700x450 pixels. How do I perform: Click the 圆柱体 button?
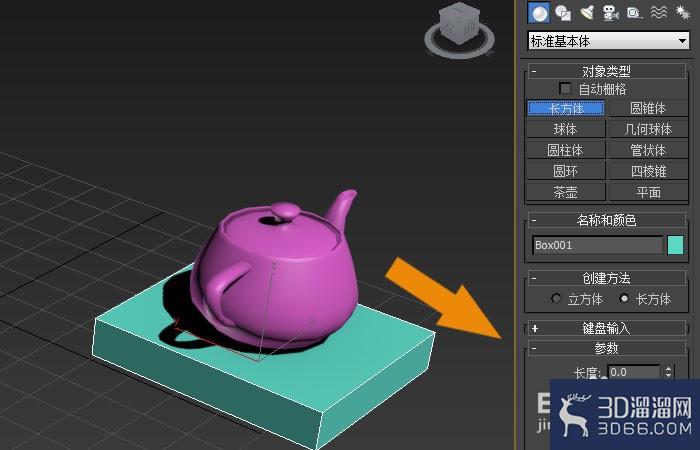coord(566,150)
